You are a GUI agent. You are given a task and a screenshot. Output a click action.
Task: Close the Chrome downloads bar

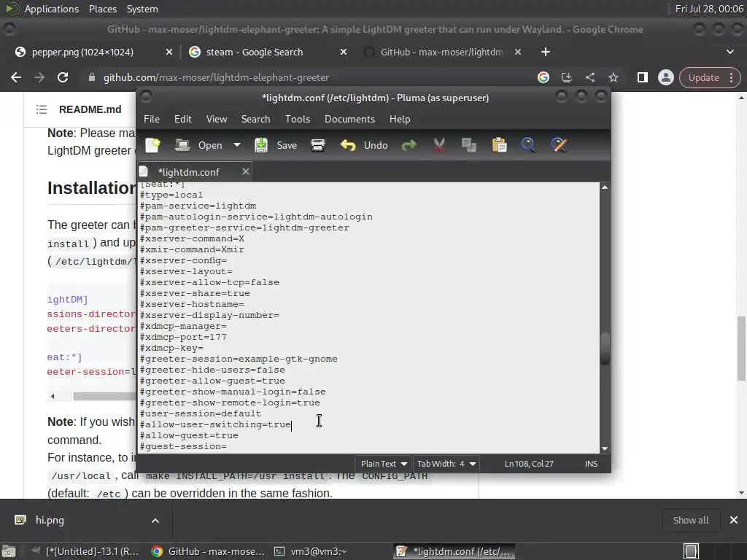tap(734, 521)
